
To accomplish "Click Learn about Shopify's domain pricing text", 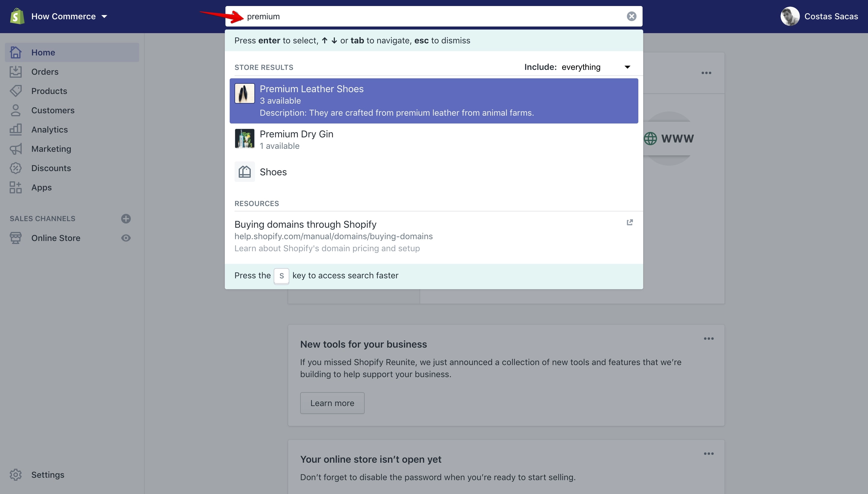I will click(x=327, y=249).
